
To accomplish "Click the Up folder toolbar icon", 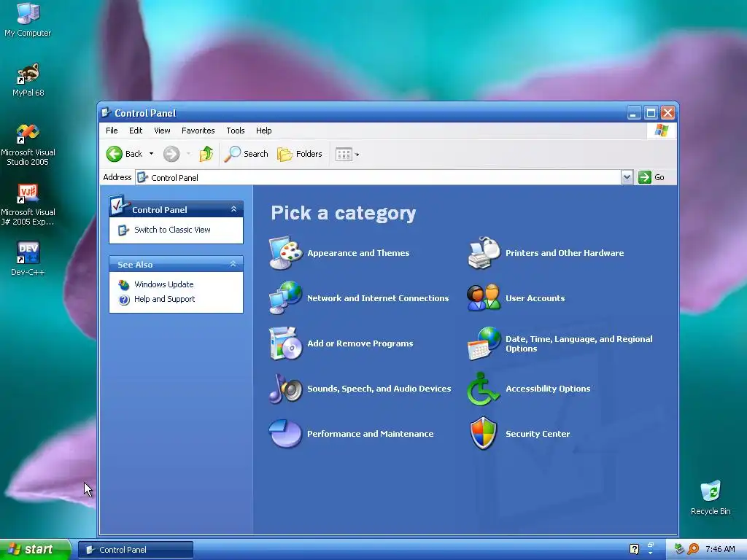I will coord(206,154).
